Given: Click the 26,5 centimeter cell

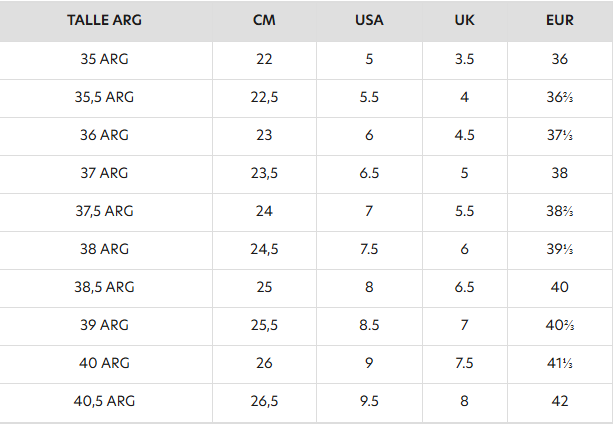Looking at the screenshot, I should click(x=264, y=401).
